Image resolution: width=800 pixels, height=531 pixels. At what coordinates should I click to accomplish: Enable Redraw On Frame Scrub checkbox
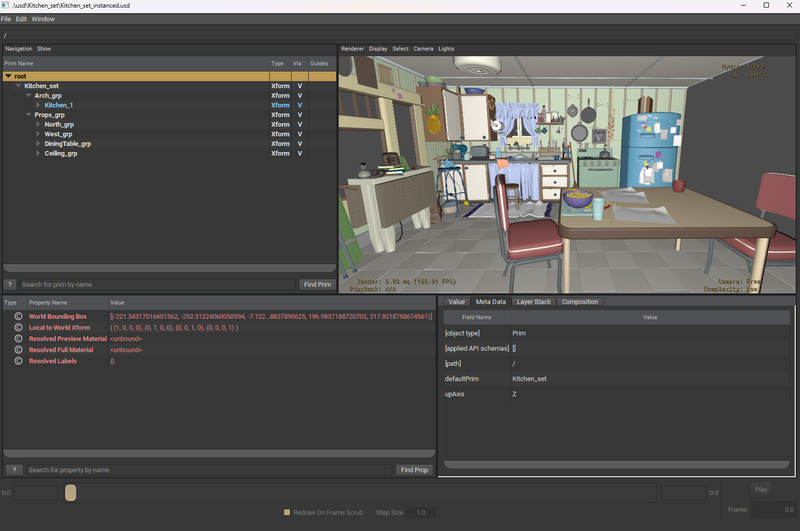[287, 512]
